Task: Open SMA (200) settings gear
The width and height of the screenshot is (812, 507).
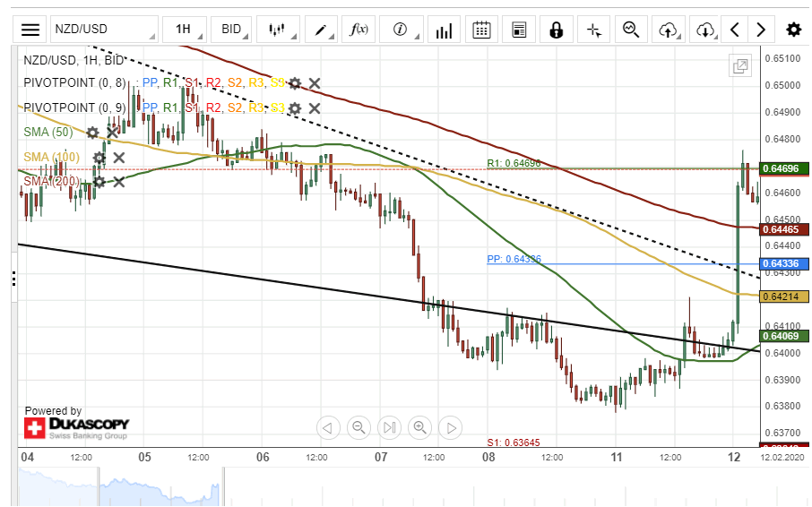Action: [x=99, y=182]
